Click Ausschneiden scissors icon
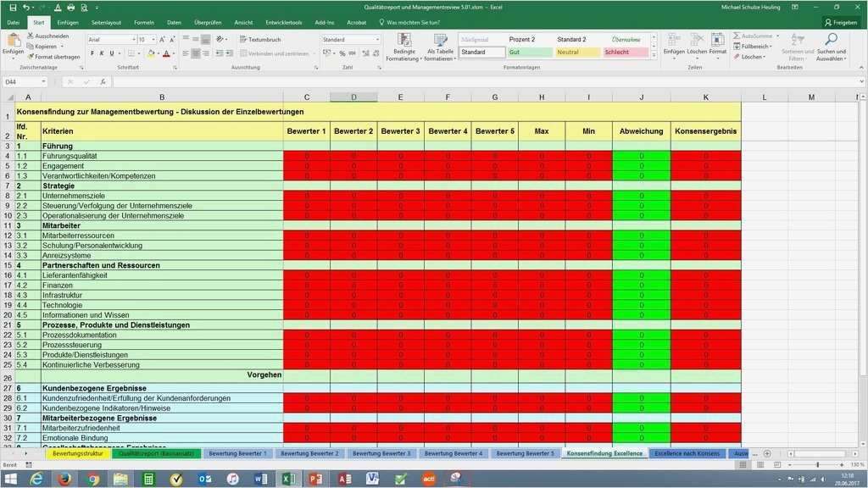The height and width of the screenshot is (488, 868). coord(31,36)
